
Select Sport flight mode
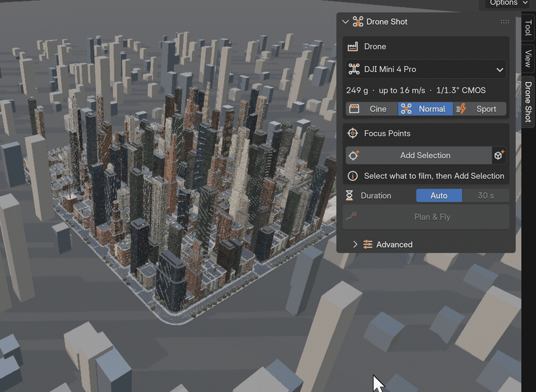(480, 109)
